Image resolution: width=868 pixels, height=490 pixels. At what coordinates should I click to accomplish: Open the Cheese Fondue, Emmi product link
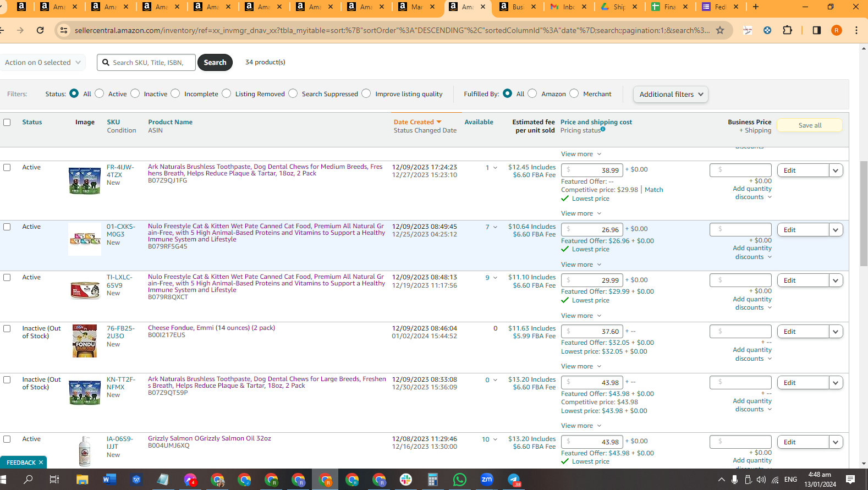tap(211, 328)
